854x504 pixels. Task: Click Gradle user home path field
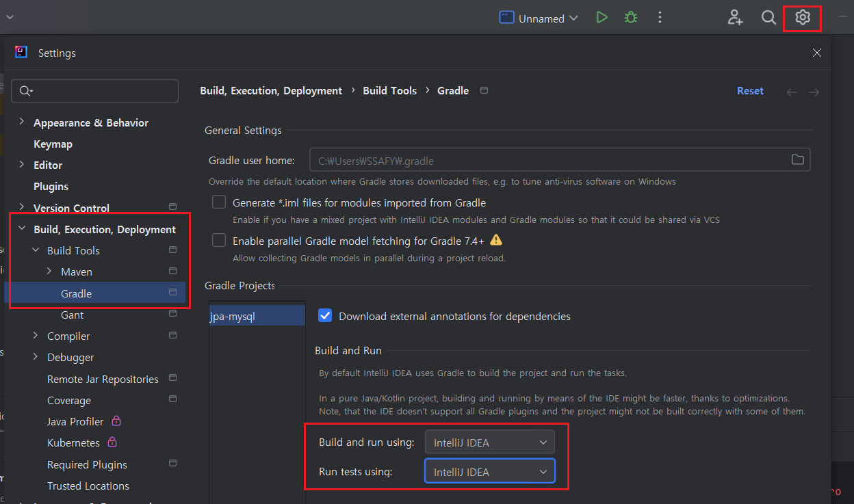560,160
